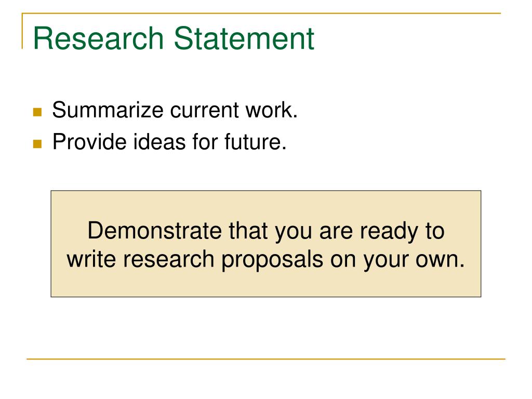
Task: Click the word Demonstrate in the callout
Action: [x=155, y=231]
